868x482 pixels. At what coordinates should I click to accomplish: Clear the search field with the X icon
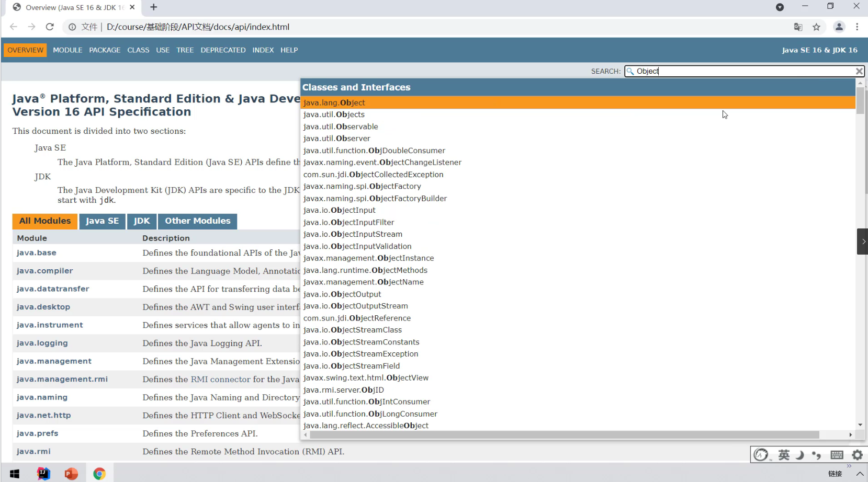coord(859,71)
